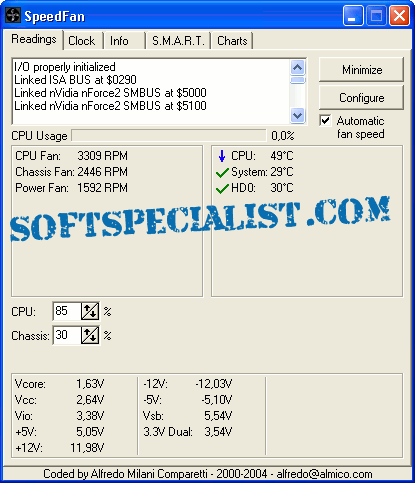The height and width of the screenshot is (483, 415).
Task: Click the green checkmark next to System temperature
Action: coord(222,173)
